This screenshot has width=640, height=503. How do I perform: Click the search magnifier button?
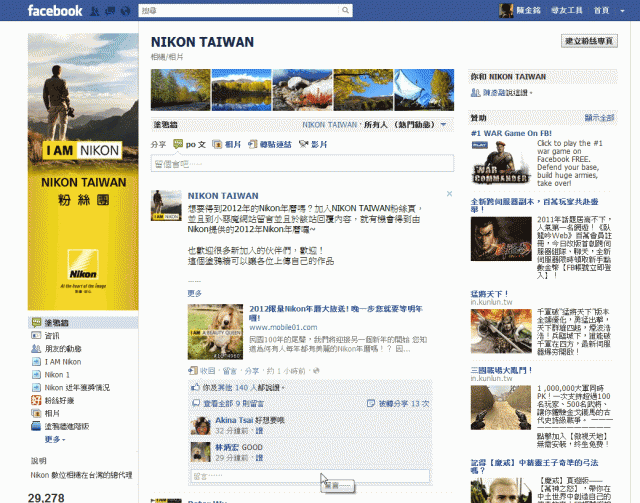345,10
